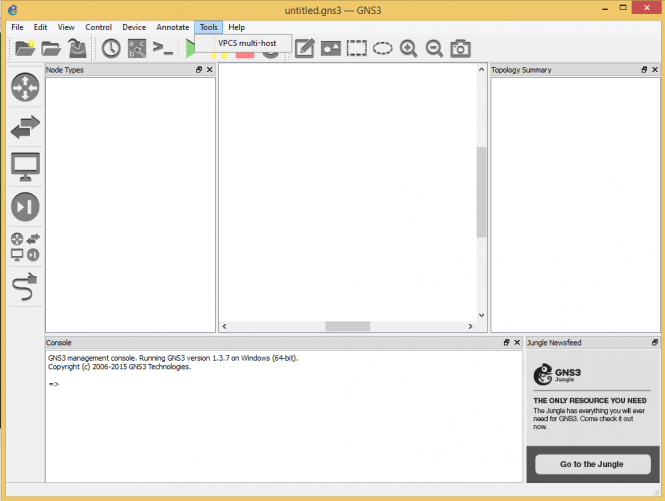Image resolution: width=665 pixels, height=501 pixels.
Task: Open the Help menu
Action: click(x=237, y=27)
